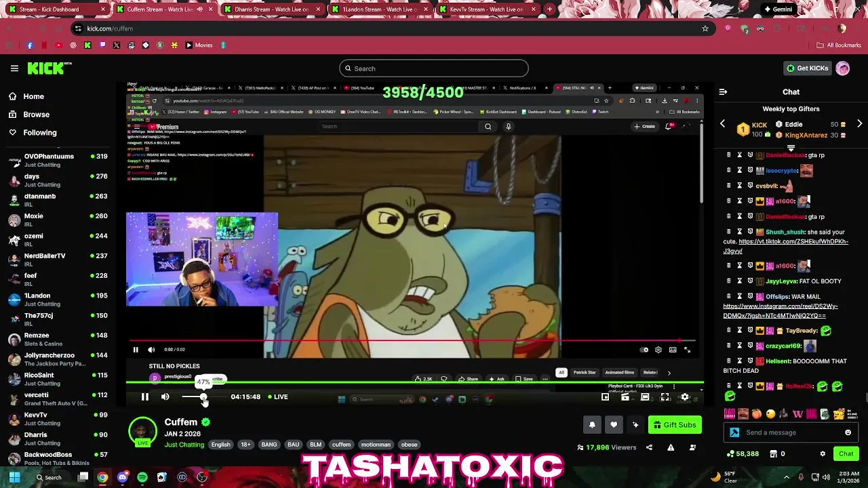This screenshot has height=488, width=868.
Task: Share the stream via share icon
Action: coord(649,447)
